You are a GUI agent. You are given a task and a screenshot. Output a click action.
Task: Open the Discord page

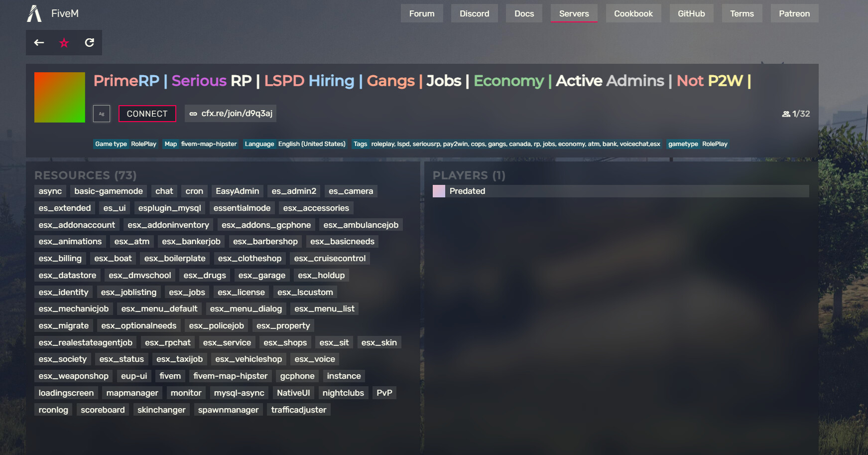tap(474, 13)
